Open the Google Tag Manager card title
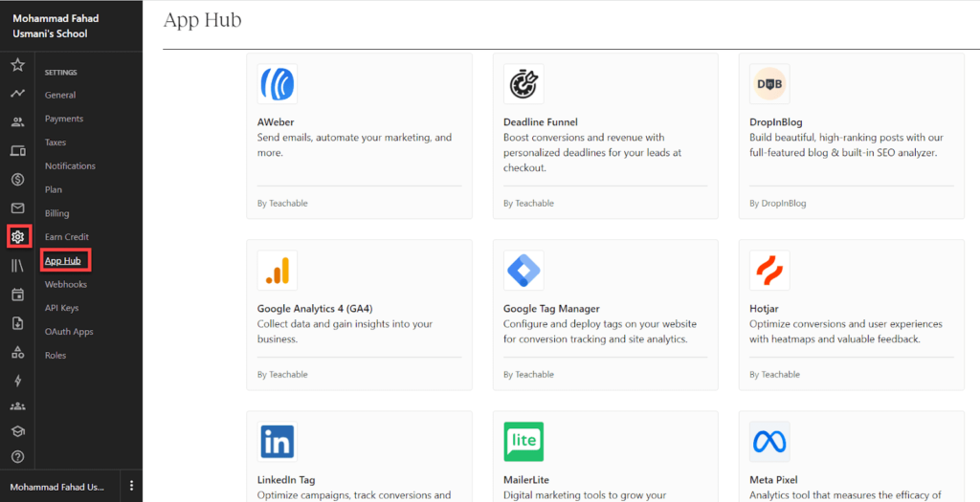Image resolution: width=980 pixels, height=502 pixels. click(551, 309)
